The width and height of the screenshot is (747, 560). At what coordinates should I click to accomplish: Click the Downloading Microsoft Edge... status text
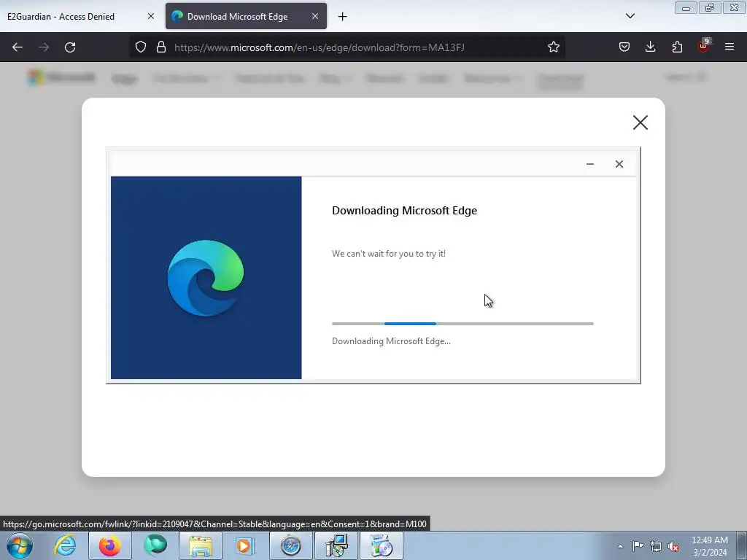[391, 341]
